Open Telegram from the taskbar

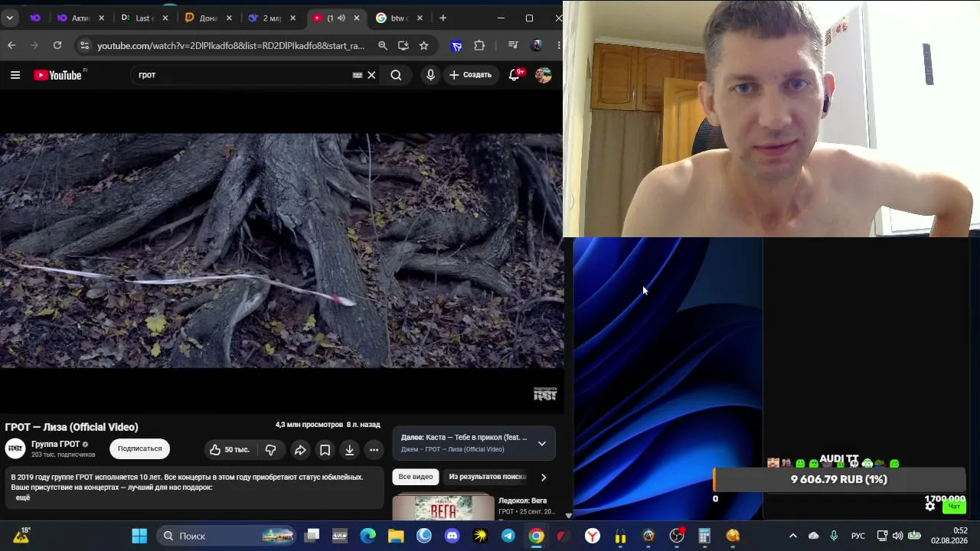click(508, 536)
